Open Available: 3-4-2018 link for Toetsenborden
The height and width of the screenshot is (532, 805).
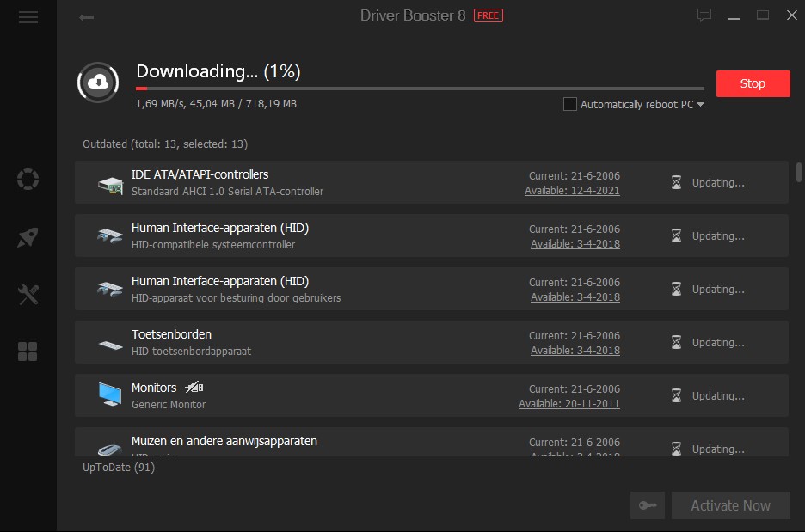(x=575, y=351)
